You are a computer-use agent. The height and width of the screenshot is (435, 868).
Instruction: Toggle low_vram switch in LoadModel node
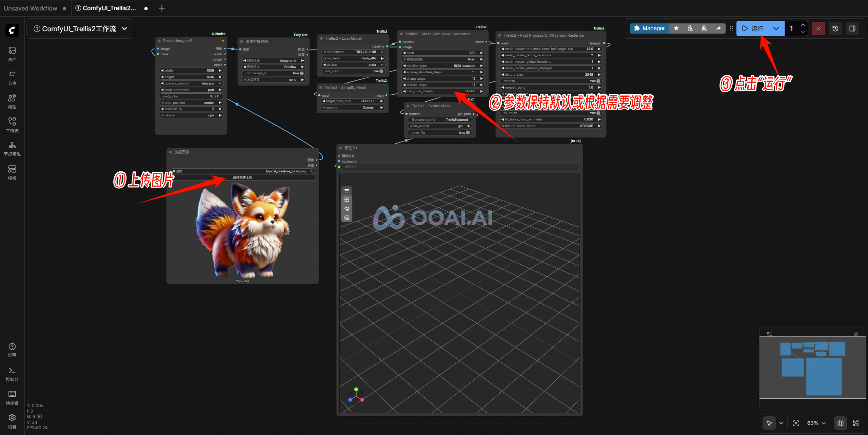point(381,71)
